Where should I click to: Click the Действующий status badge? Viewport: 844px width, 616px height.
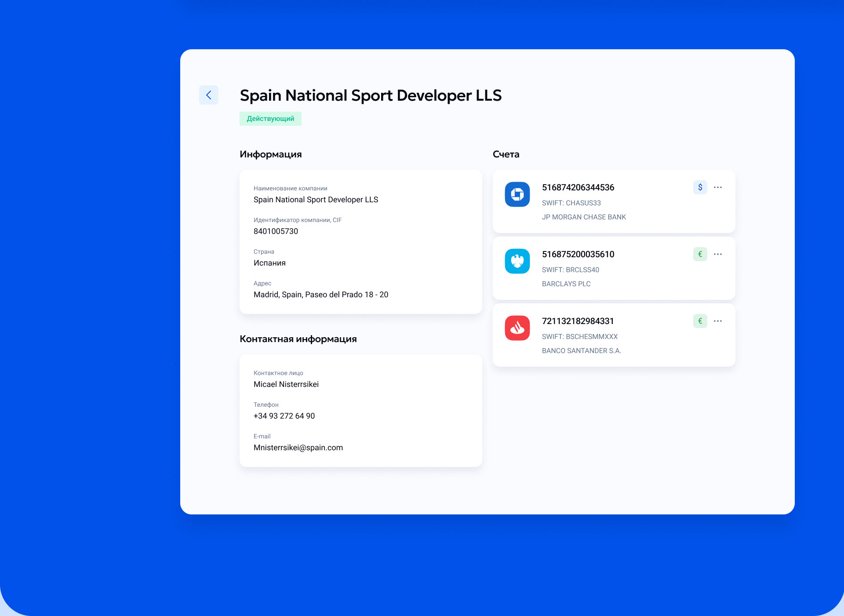[270, 119]
